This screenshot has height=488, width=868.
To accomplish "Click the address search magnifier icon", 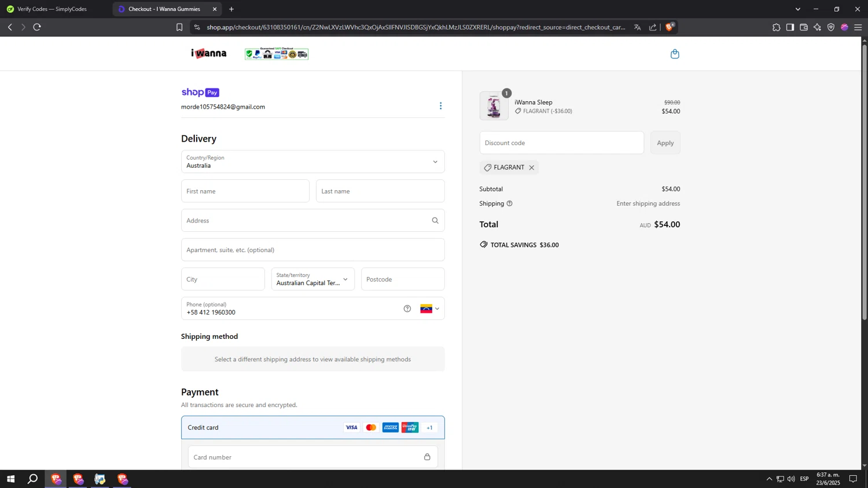I will click(x=435, y=220).
